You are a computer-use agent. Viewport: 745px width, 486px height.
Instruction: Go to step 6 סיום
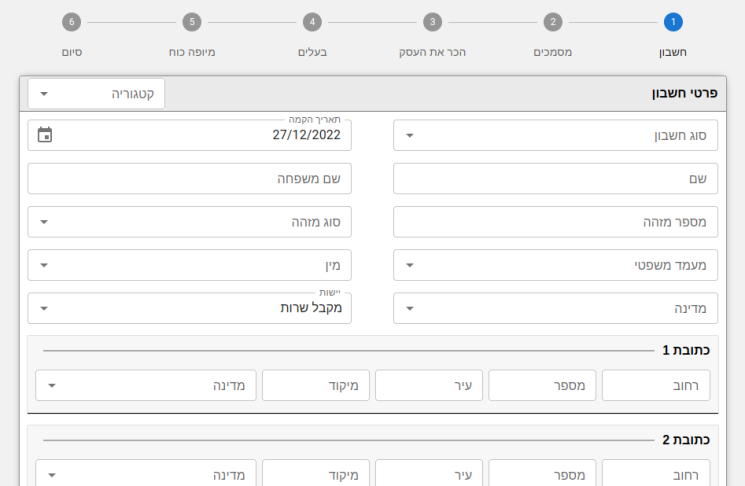tap(72, 22)
